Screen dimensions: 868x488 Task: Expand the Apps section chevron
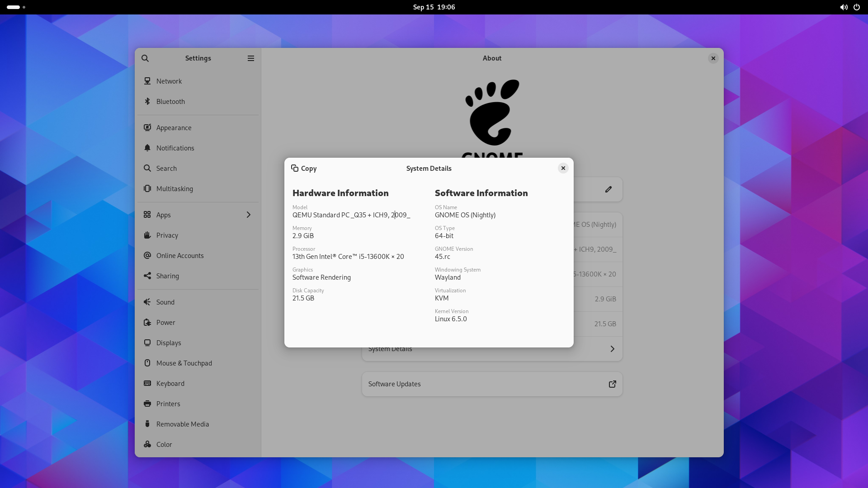(248, 215)
